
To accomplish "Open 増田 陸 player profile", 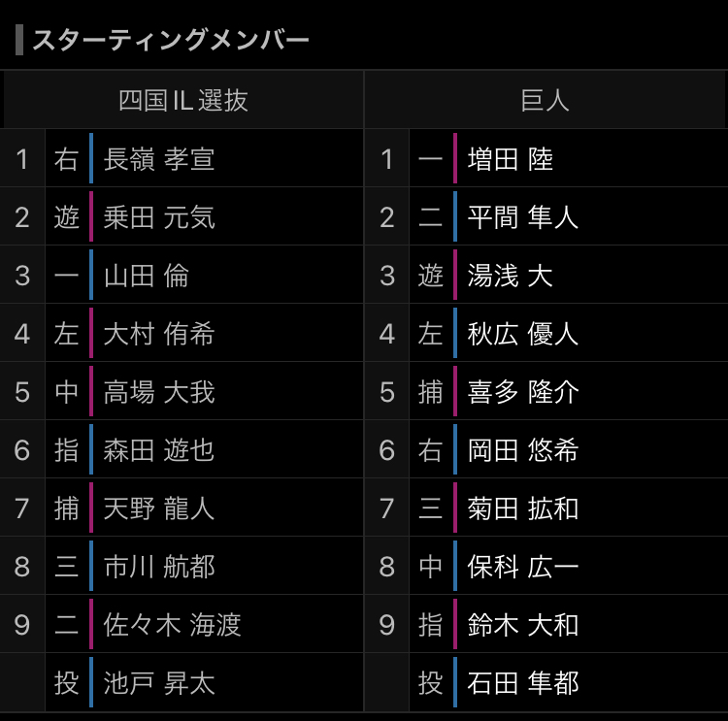I will (x=511, y=159).
